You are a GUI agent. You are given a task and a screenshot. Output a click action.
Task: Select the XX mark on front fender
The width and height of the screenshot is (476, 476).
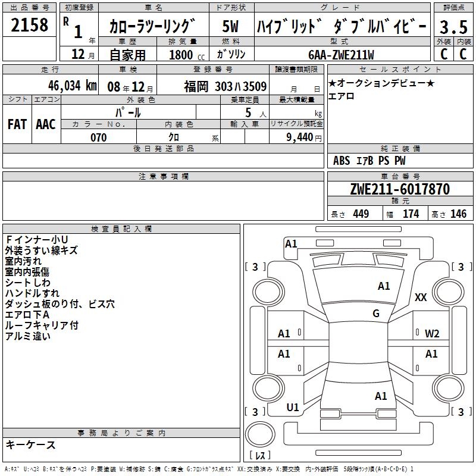tap(421, 297)
